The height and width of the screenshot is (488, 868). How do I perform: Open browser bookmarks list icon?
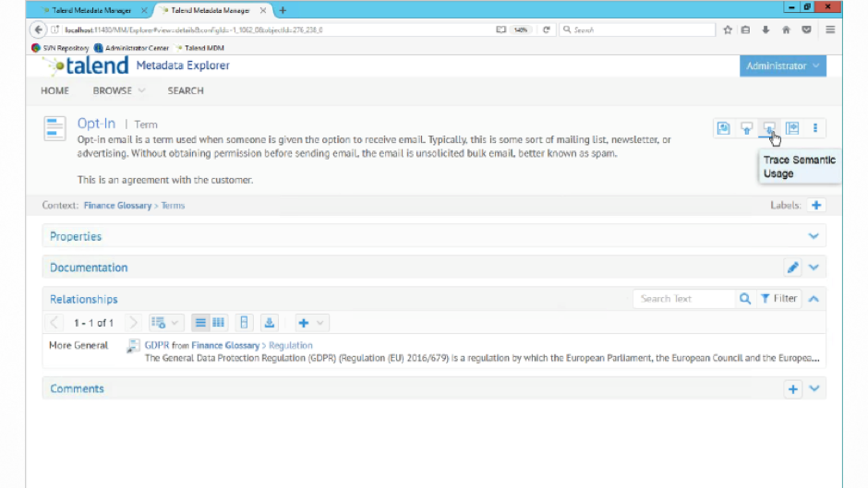tap(746, 30)
